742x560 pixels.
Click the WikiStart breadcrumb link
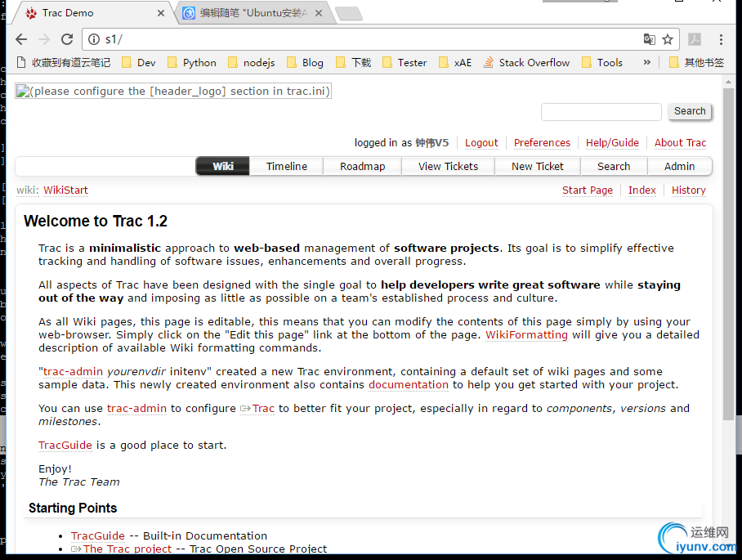pos(65,190)
